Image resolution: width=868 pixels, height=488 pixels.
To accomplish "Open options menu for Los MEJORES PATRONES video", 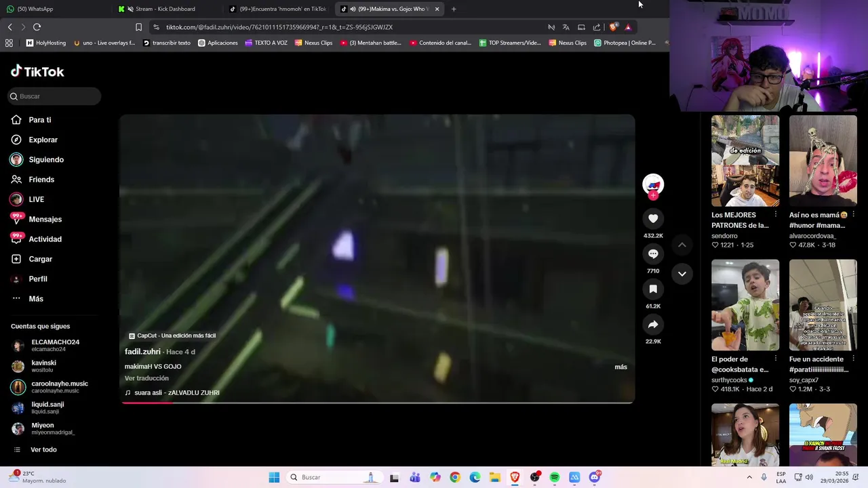I will point(776,215).
